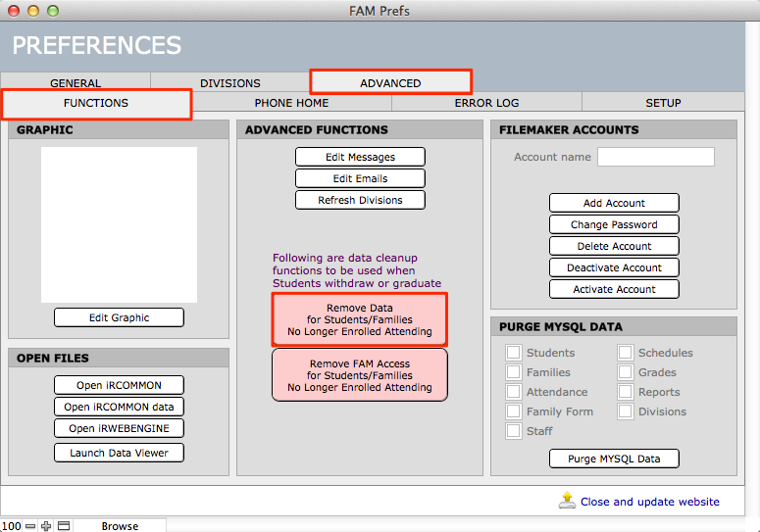Open the FUNCTIONS sub-tab
The width and height of the screenshot is (760, 532).
point(96,103)
